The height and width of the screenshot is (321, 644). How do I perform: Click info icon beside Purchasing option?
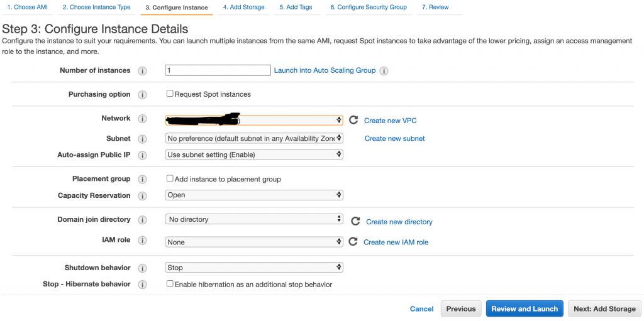coord(142,95)
